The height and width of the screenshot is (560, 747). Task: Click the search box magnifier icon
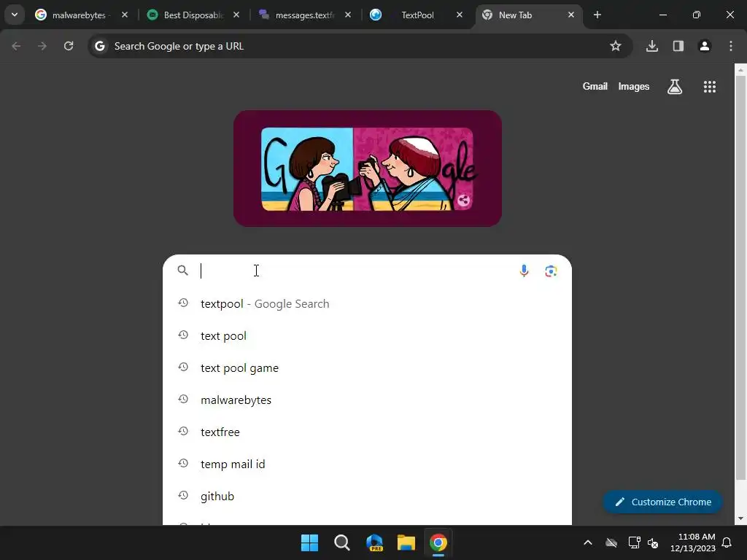pyautogui.click(x=183, y=271)
